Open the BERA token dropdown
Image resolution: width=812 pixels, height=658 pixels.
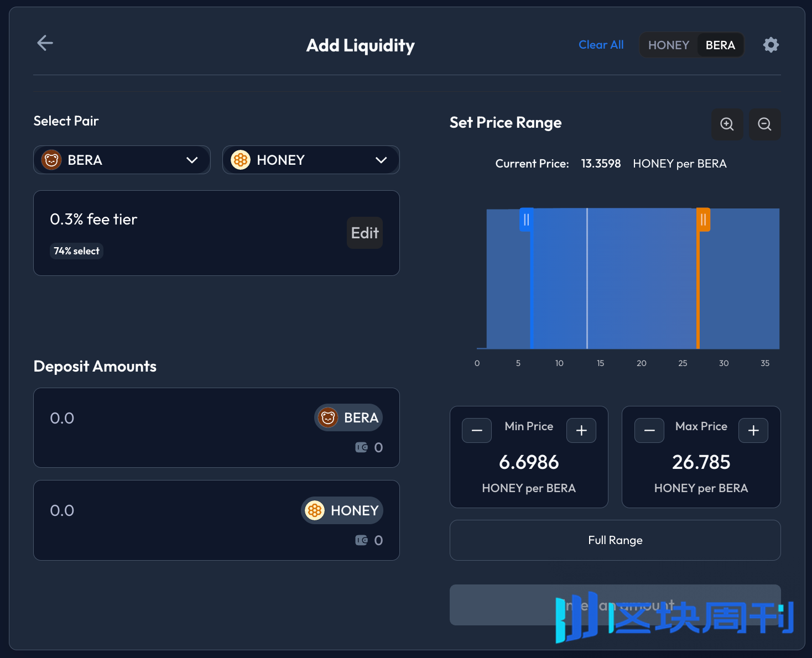pyautogui.click(x=122, y=160)
